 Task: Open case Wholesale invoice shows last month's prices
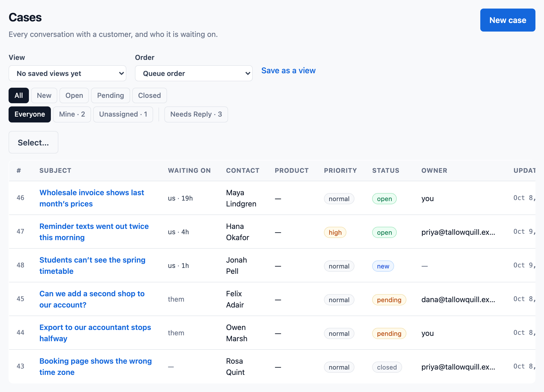pos(92,198)
